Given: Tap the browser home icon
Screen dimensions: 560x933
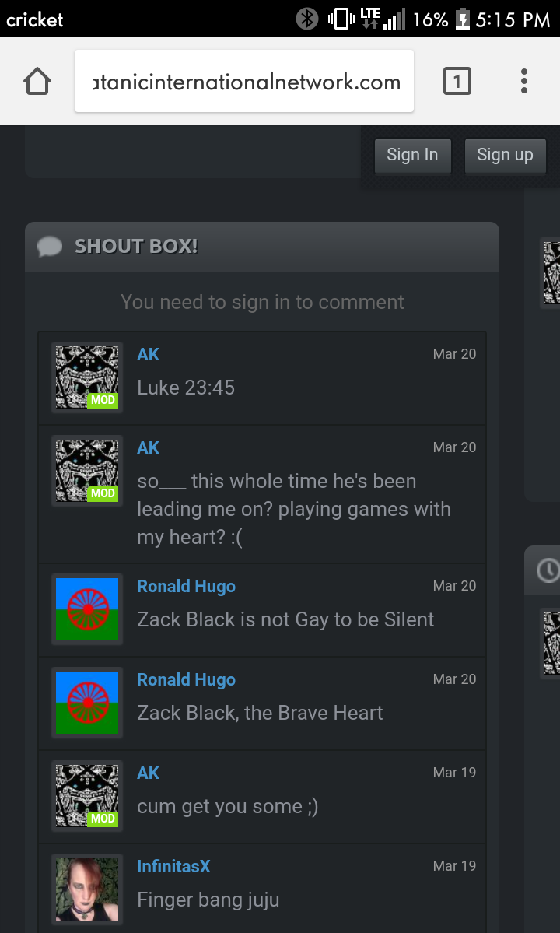Looking at the screenshot, I should pyautogui.click(x=37, y=81).
